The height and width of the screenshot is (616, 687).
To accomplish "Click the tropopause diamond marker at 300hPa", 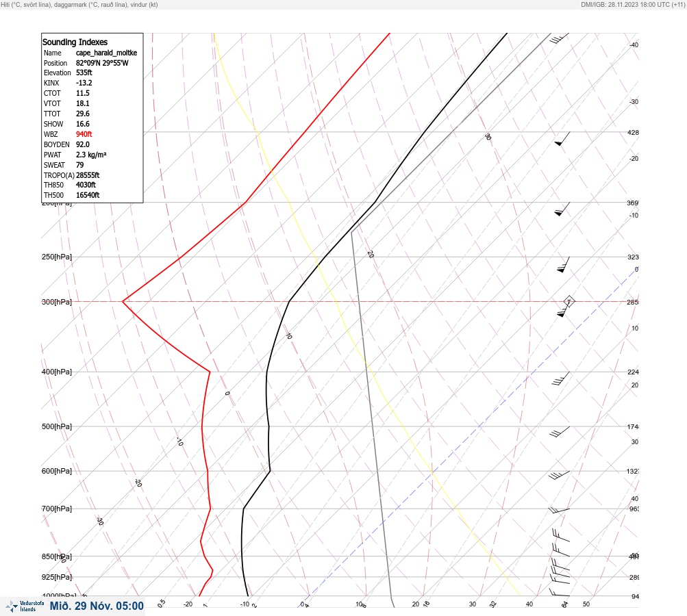I will [x=569, y=301].
